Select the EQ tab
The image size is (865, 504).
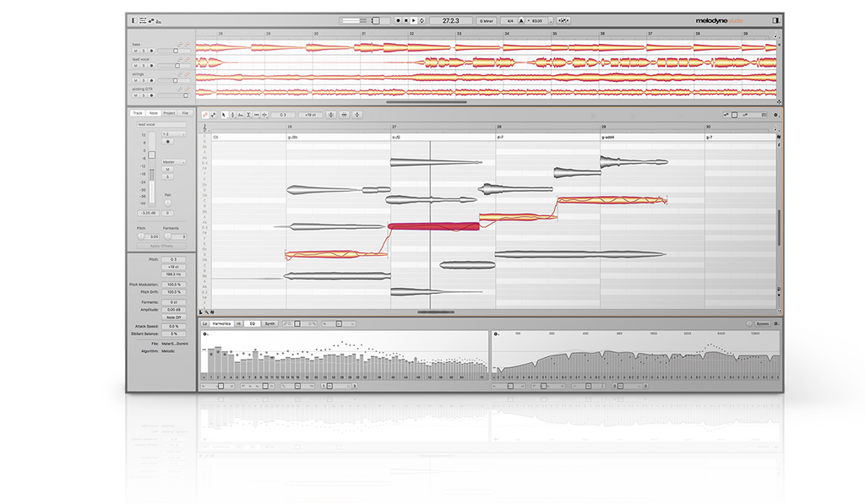point(252,323)
